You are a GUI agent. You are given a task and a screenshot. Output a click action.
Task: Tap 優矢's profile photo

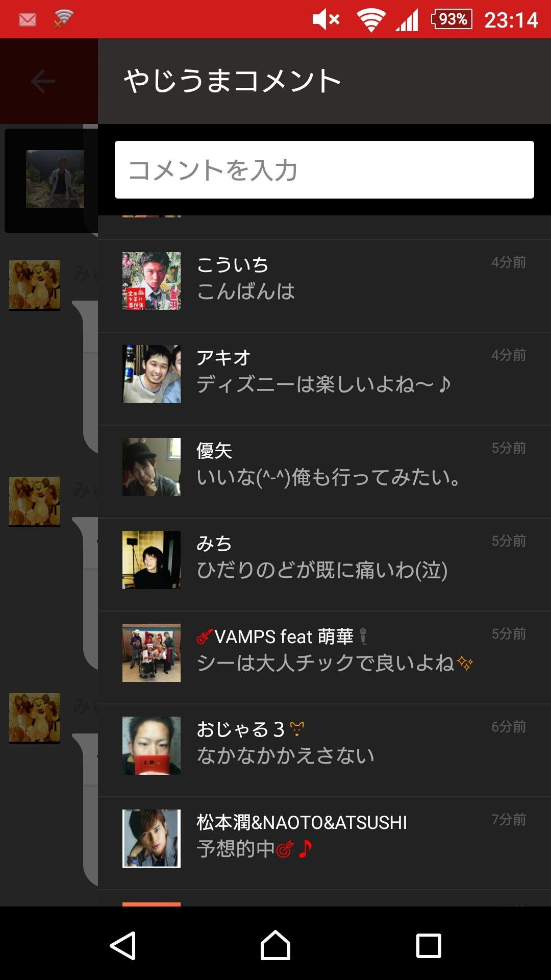pyautogui.click(x=152, y=467)
